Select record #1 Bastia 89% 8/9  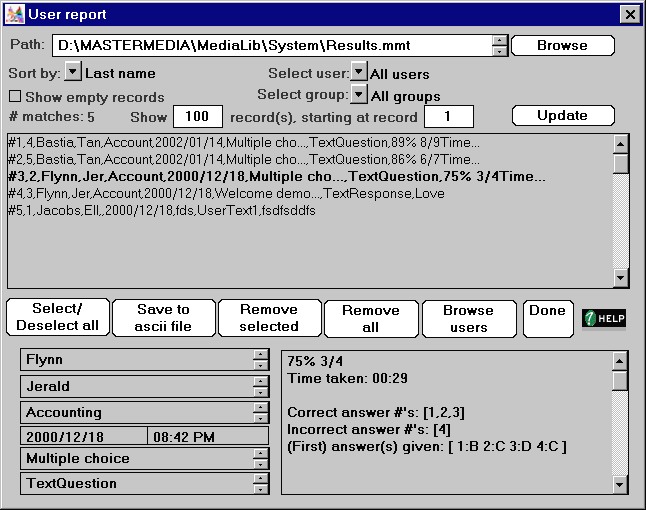click(x=244, y=143)
